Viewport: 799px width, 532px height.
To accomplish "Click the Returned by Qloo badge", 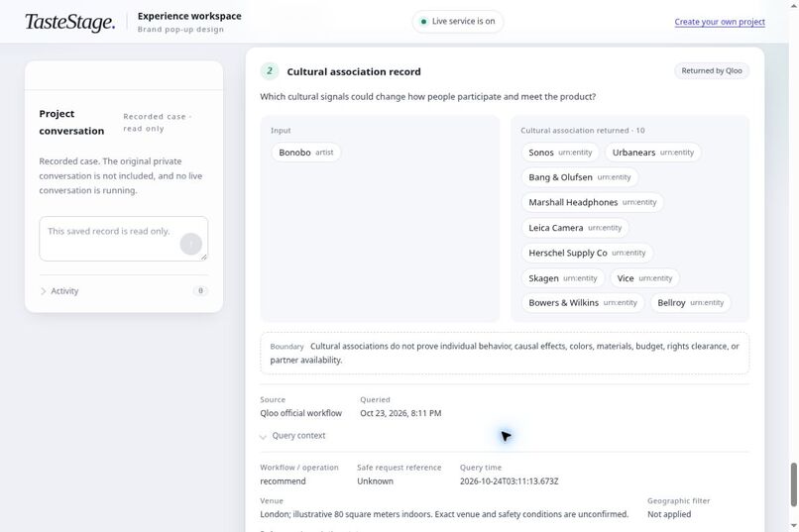I will [x=712, y=70].
